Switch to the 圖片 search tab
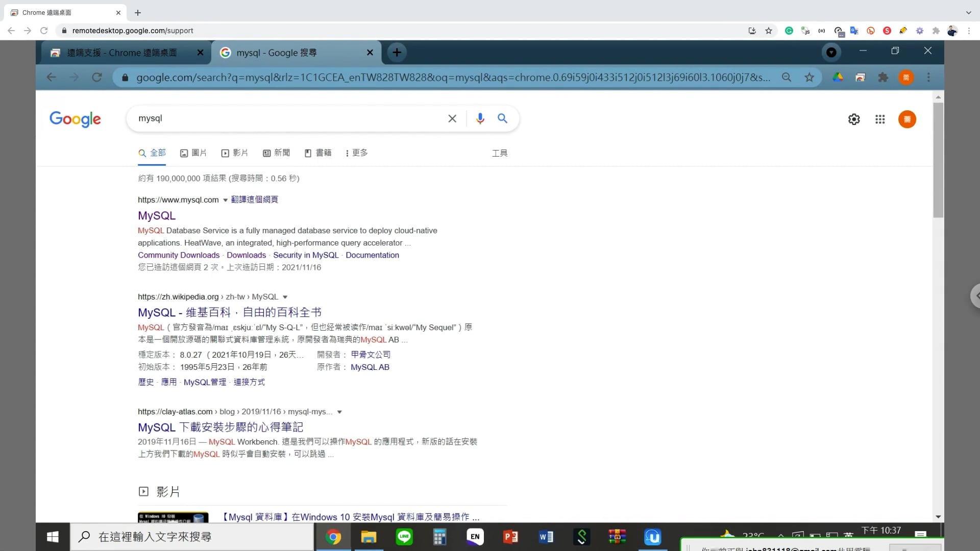The height and width of the screenshot is (551, 980). point(193,153)
